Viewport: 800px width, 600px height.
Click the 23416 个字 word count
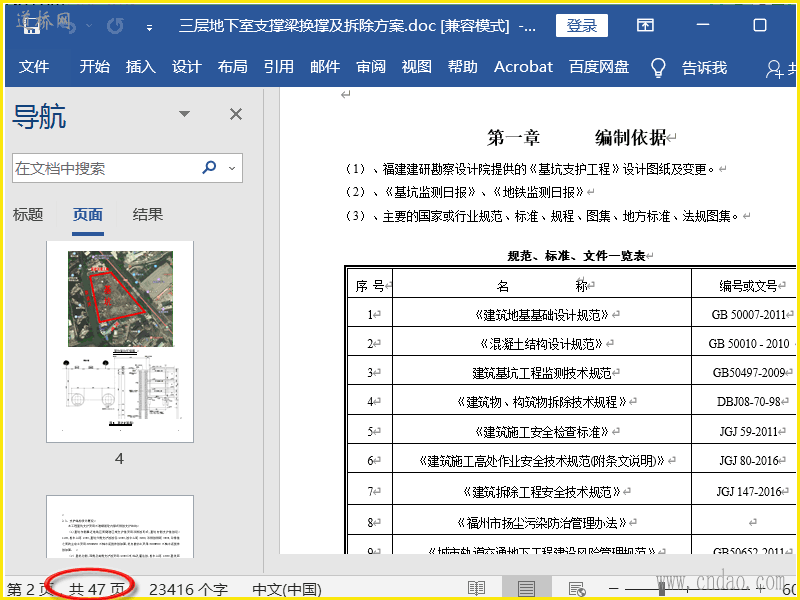click(x=189, y=588)
